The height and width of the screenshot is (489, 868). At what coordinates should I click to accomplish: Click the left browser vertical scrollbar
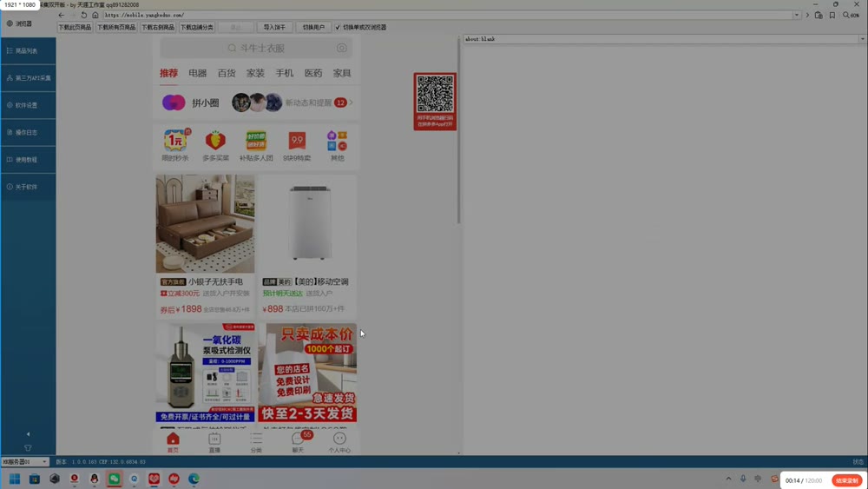click(x=459, y=130)
